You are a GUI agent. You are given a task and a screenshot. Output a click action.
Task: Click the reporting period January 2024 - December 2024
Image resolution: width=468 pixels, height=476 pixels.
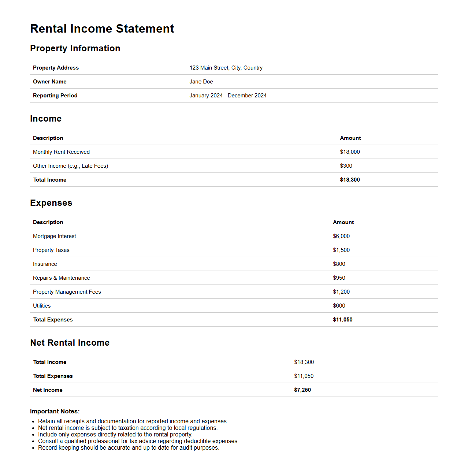click(x=228, y=96)
